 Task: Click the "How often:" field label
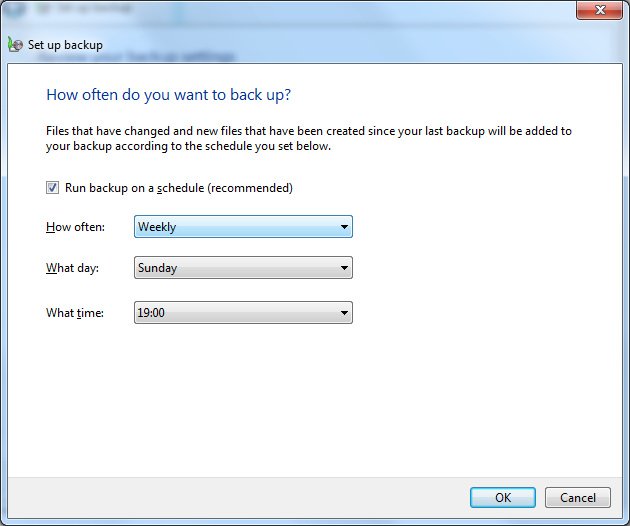click(75, 227)
